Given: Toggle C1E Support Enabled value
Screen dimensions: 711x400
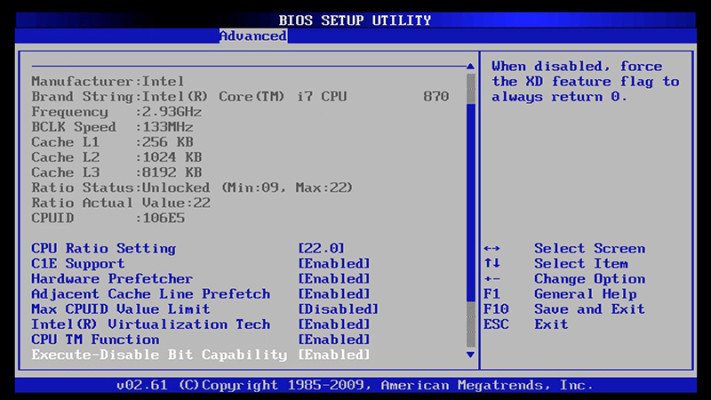Looking at the screenshot, I should (x=334, y=263).
